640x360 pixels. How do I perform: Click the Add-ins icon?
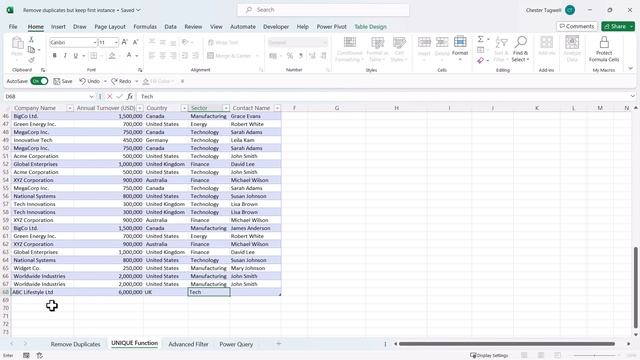(x=546, y=46)
